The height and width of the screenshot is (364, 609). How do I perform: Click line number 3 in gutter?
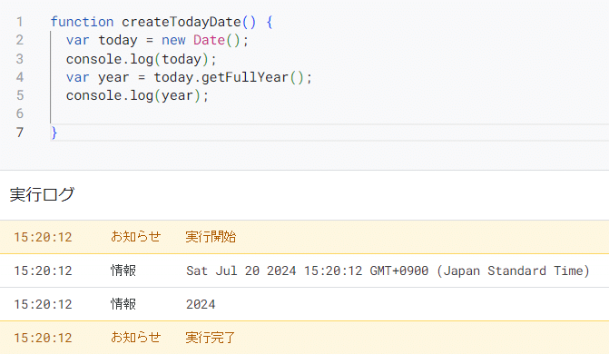[19, 59]
